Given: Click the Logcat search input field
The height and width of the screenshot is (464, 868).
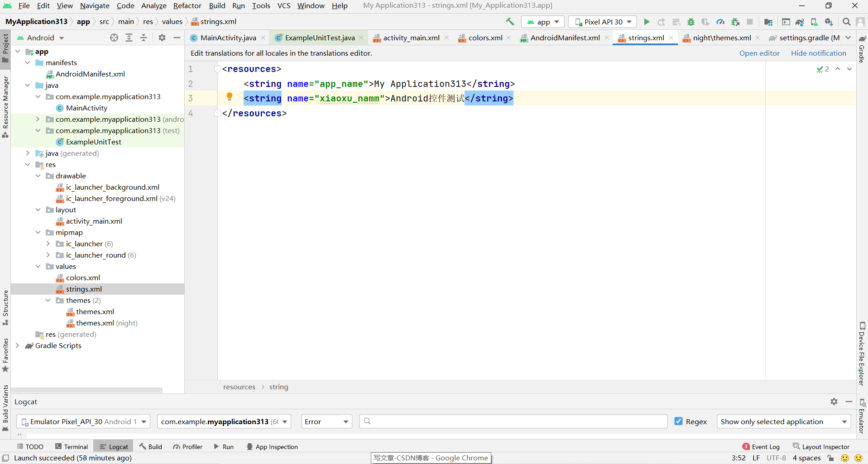Looking at the screenshot, I should (x=513, y=421).
